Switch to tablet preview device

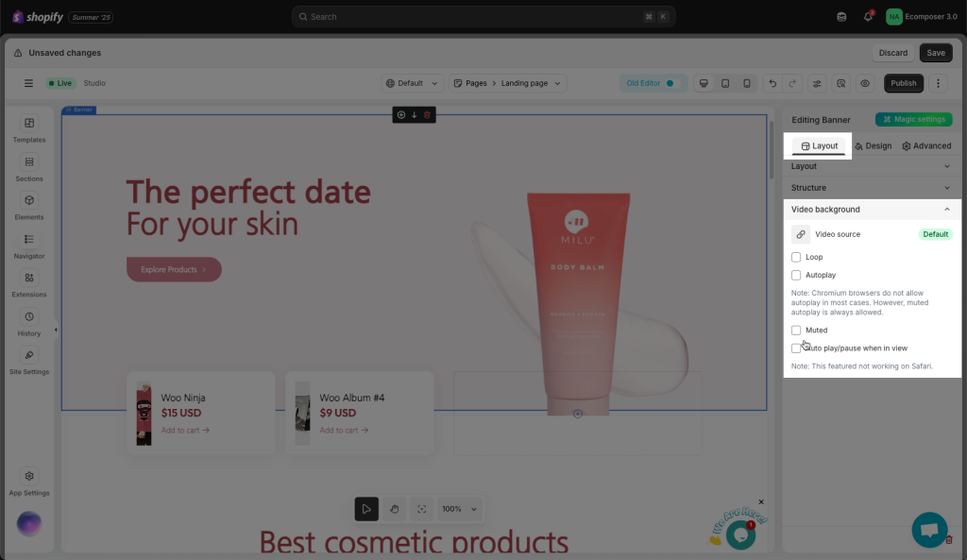[x=725, y=83]
